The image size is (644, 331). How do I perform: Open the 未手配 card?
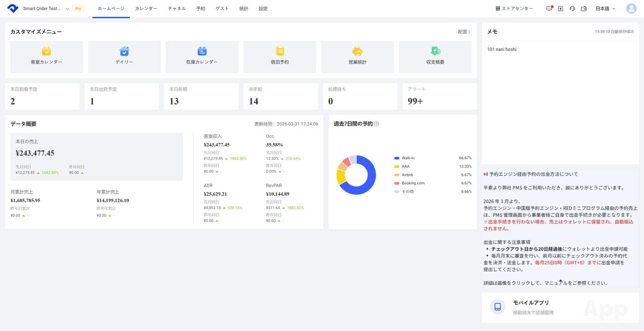[x=281, y=97]
